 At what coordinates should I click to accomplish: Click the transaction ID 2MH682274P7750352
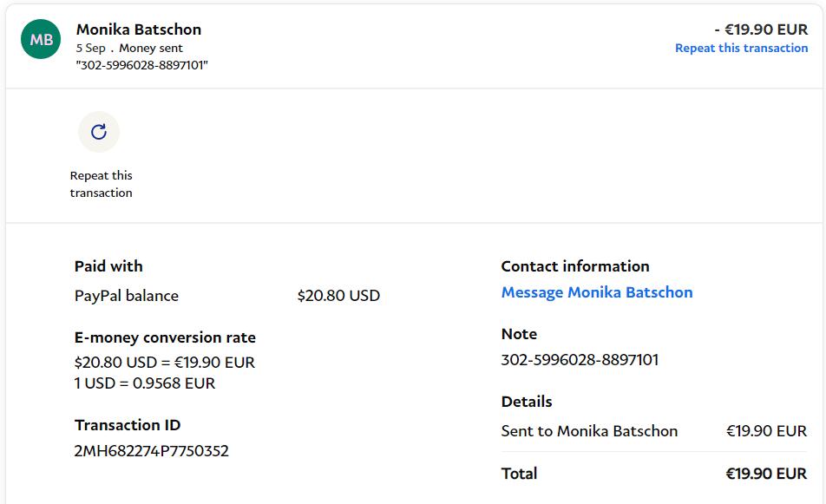[x=152, y=451]
